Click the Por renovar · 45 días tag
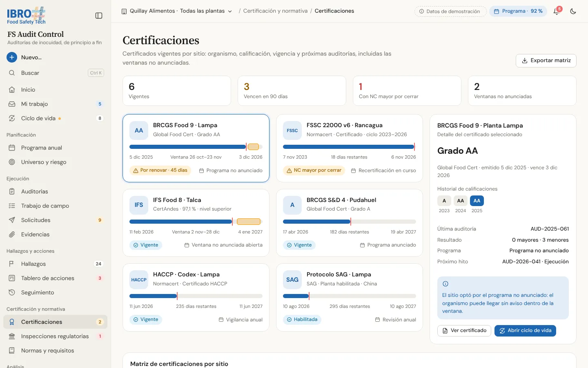The width and height of the screenshot is (588, 368). click(x=160, y=170)
